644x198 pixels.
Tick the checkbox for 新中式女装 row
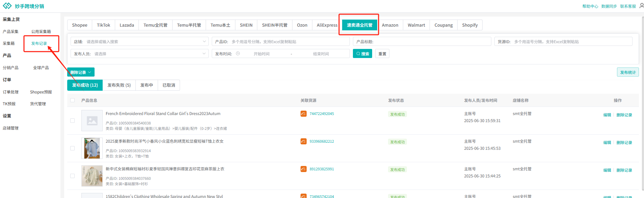tap(72, 176)
